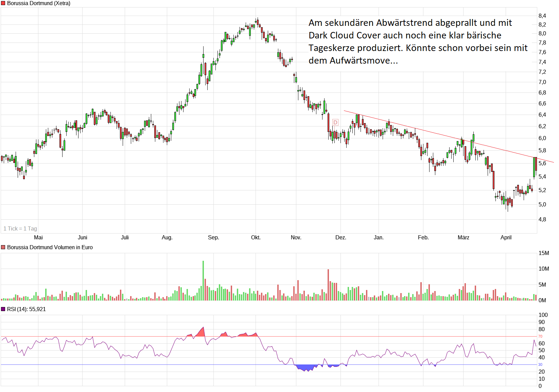Click the "50" RSI axis label

[542, 351]
